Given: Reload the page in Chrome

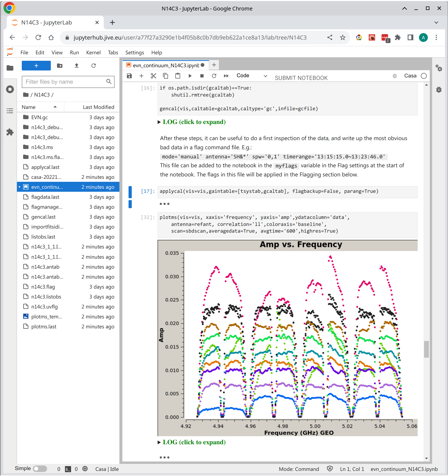Looking at the screenshot, I should coord(38,37).
